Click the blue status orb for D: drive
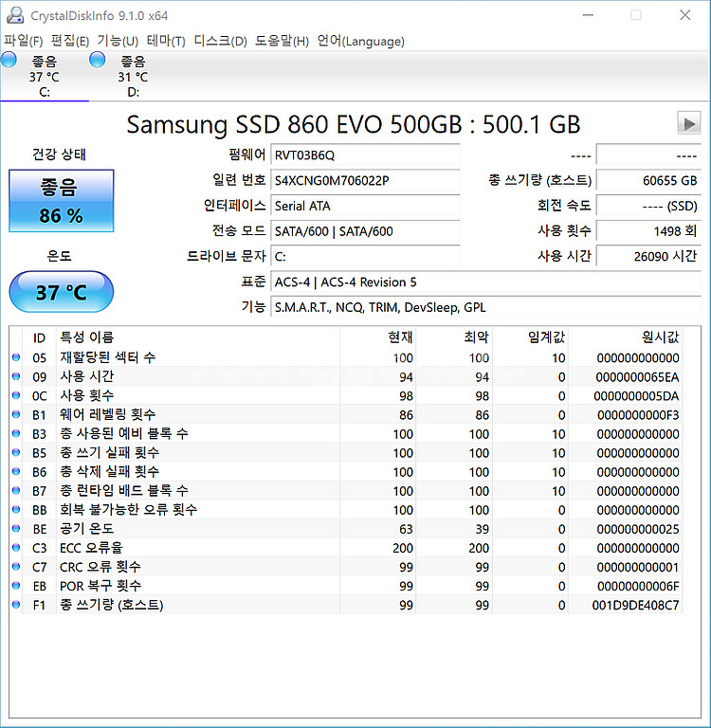Screen dimensions: 711x728 click(97, 60)
